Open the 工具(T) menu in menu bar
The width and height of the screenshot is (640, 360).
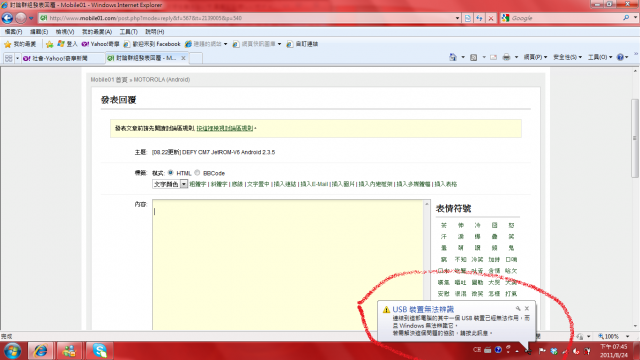(x=128, y=31)
